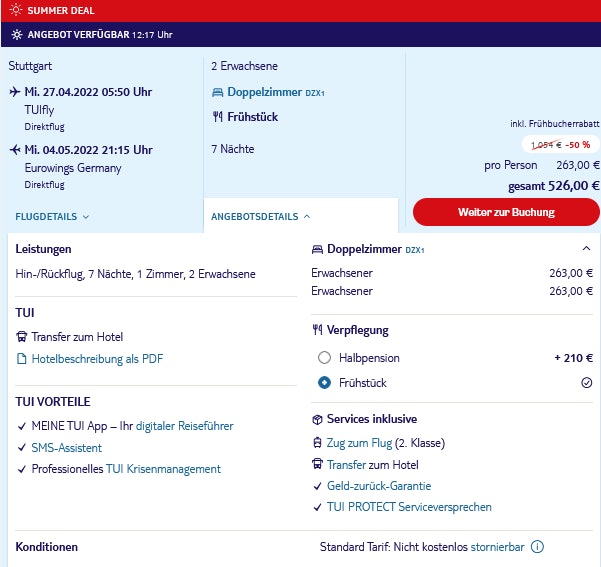The width and height of the screenshot is (601, 567).
Task: Open the Hotelbeschreibung als PDF link
Action: 96,359
